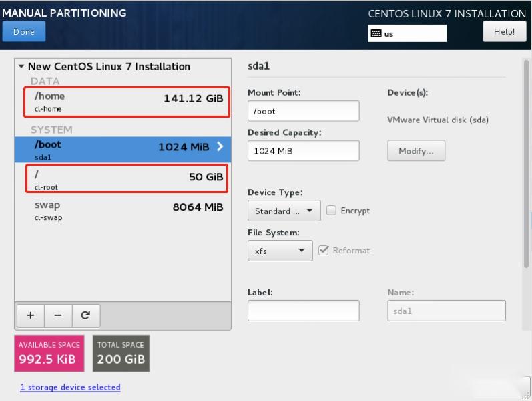Click the sda1 heading in details pane
The image size is (532, 401).
click(258, 66)
